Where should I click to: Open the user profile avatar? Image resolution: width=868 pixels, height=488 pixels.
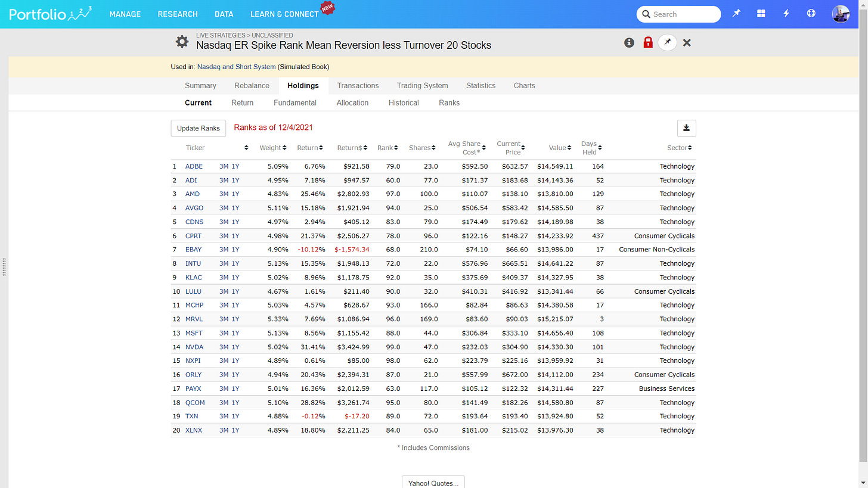(841, 14)
